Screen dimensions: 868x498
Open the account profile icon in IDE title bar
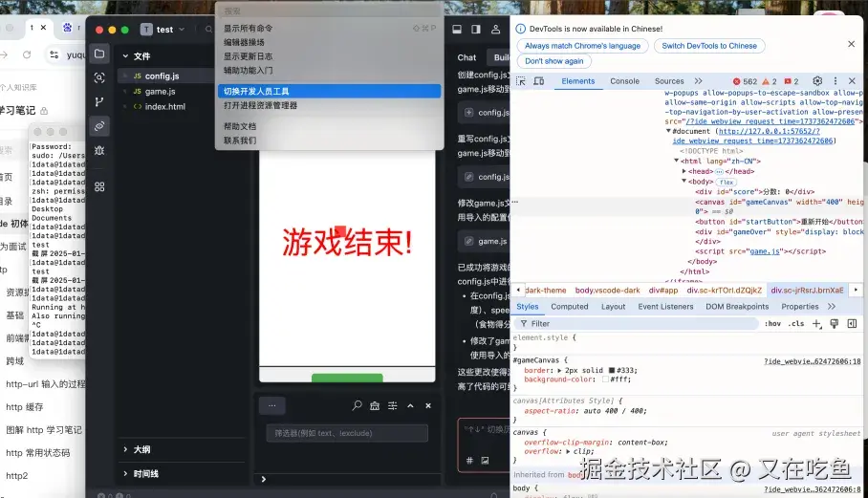(x=495, y=30)
